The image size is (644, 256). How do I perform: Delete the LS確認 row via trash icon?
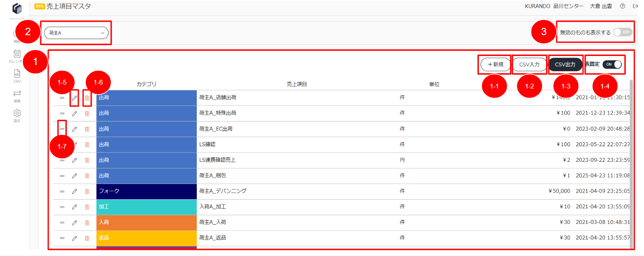(87, 145)
